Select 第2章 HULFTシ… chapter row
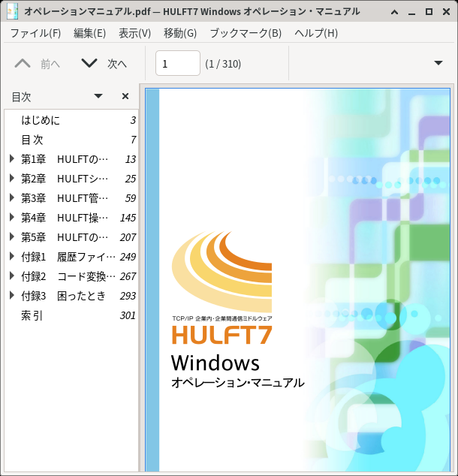Viewport: 458px width, 476px height. click(x=71, y=178)
